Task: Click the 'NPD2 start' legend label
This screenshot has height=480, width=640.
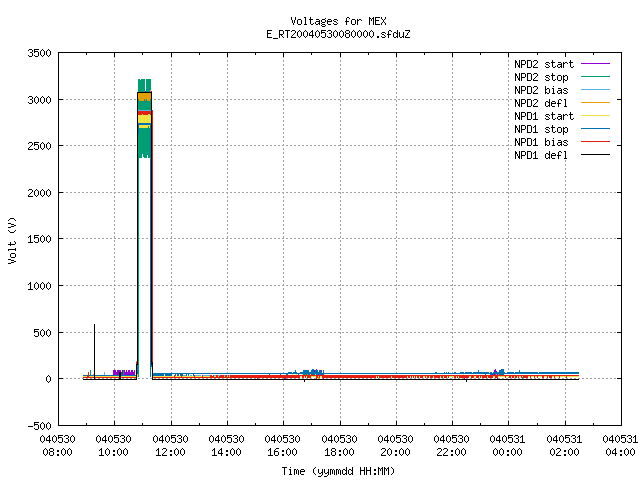Action: [544, 64]
